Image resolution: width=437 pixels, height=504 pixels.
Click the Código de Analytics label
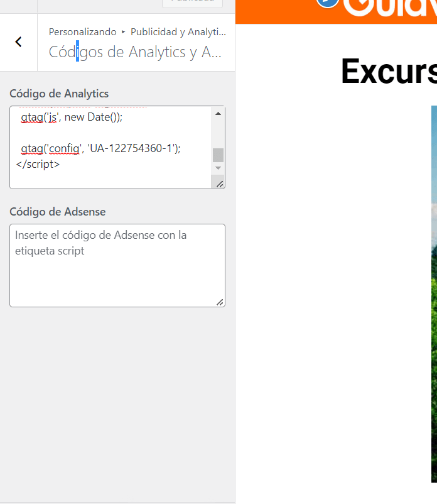pos(59,94)
